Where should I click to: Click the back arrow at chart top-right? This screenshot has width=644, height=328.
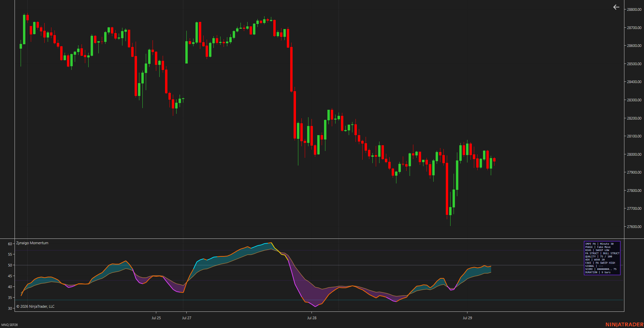[x=616, y=7]
